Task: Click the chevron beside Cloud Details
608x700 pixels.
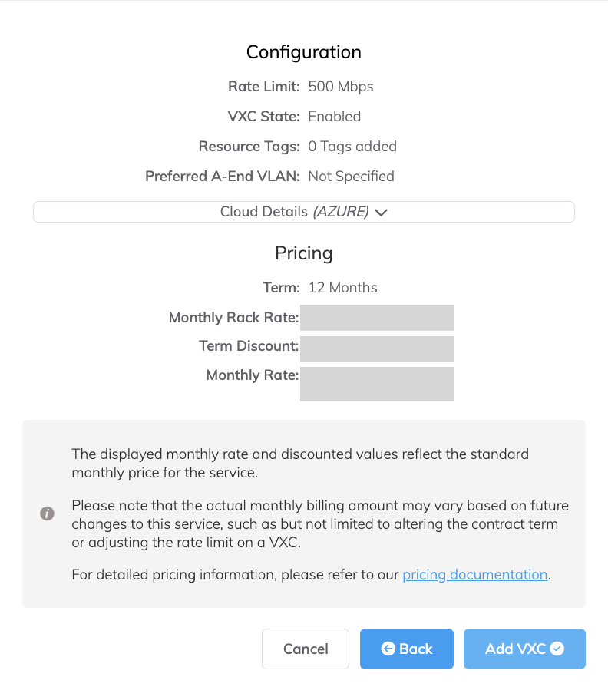Action: (382, 213)
